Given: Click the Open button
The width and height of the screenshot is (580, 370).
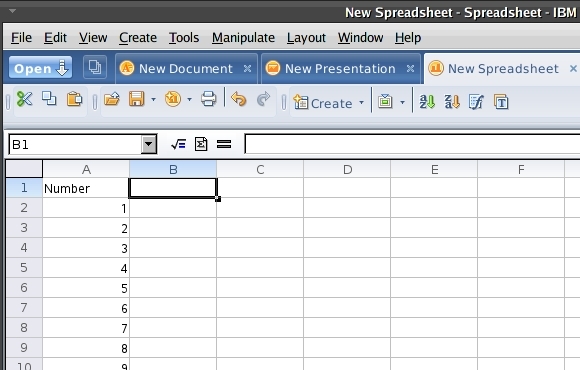Looking at the screenshot, I should click(40, 68).
